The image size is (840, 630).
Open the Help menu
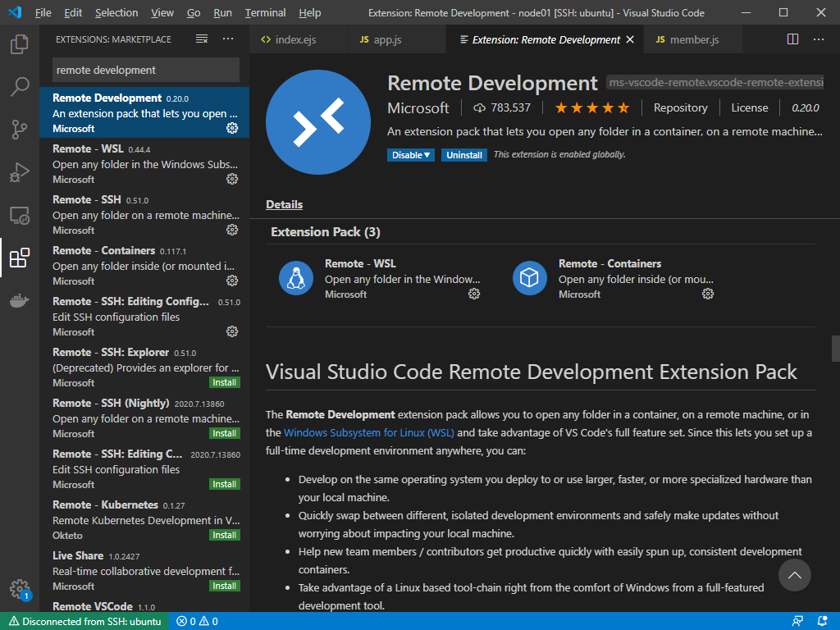pos(309,13)
